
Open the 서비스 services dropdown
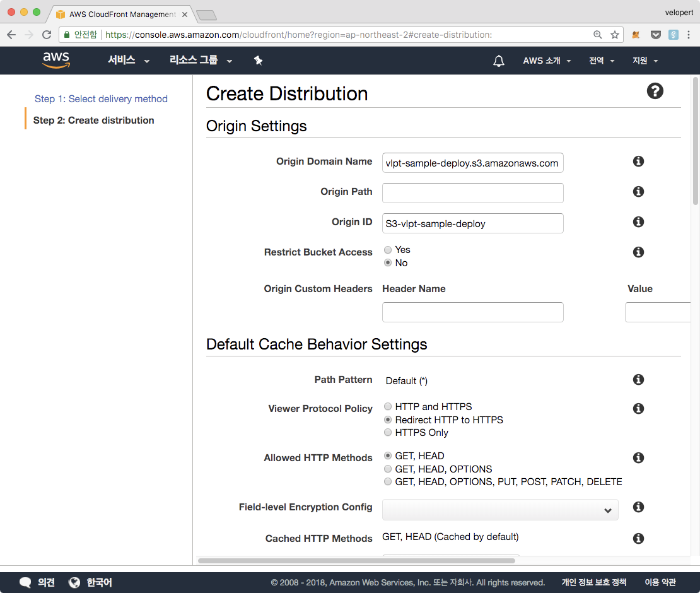129,61
